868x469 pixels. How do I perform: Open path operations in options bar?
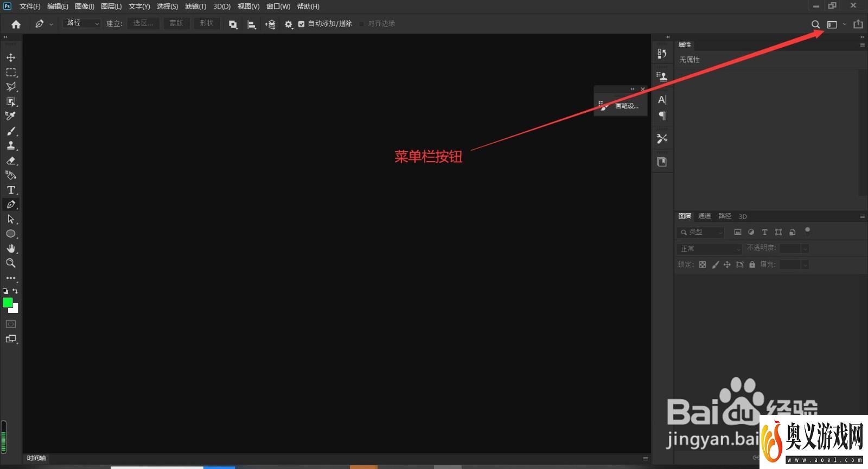(233, 24)
